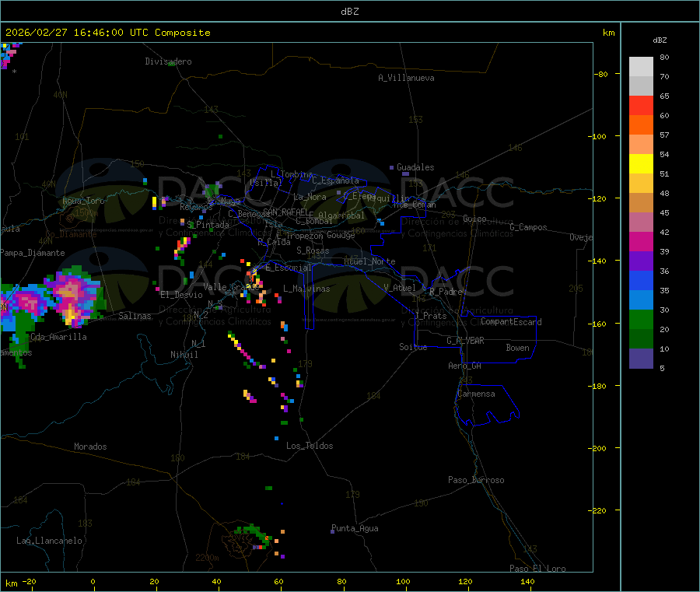Click the '-220' vertical axis tick label

(x=597, y=511)
